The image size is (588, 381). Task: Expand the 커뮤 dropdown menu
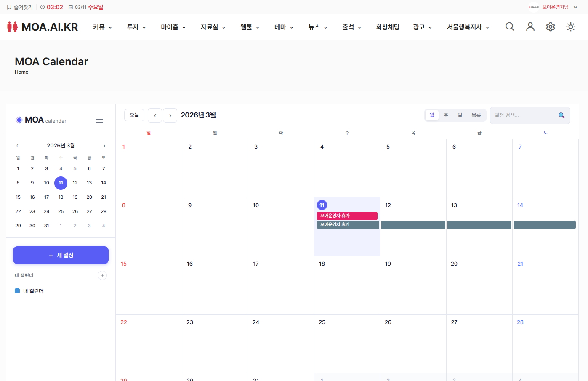pos(102,27)
